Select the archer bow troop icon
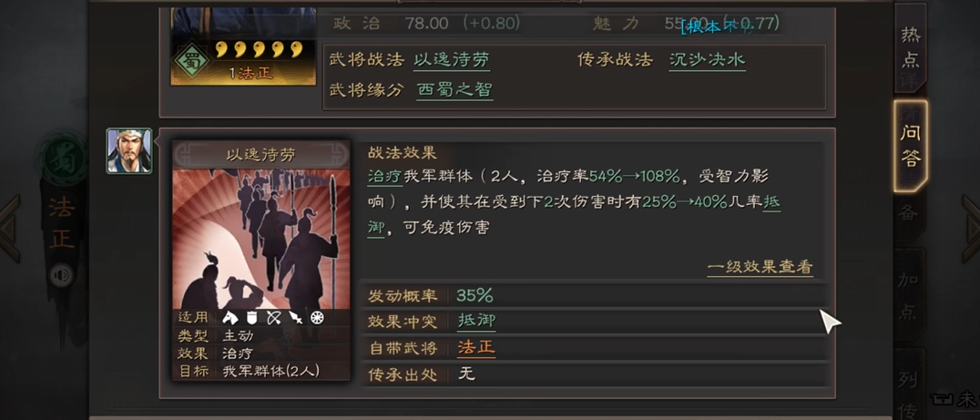Viewport: 980px width, 420px height. (274, 317)
